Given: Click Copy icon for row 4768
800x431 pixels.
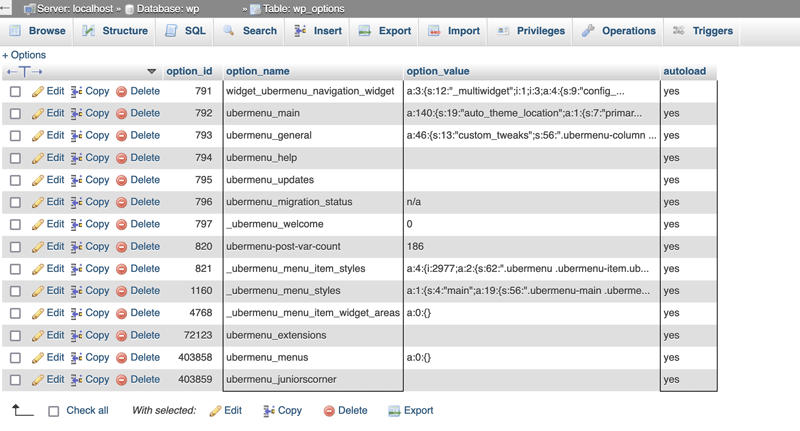Looking at the screenshot, I should 77,314.
